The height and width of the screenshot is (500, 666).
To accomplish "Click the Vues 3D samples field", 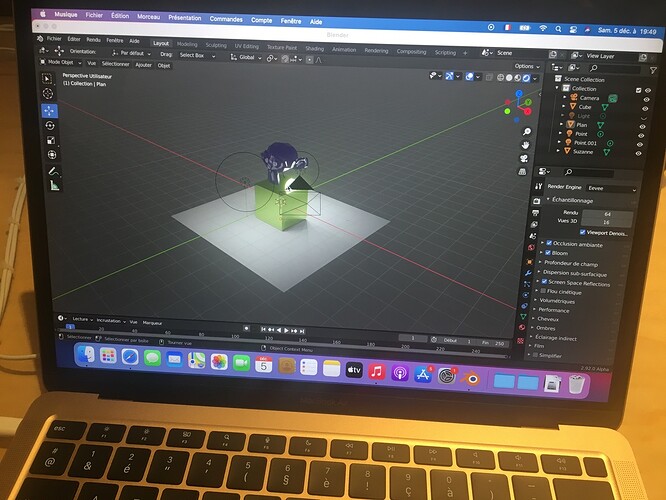I will 606,222.
